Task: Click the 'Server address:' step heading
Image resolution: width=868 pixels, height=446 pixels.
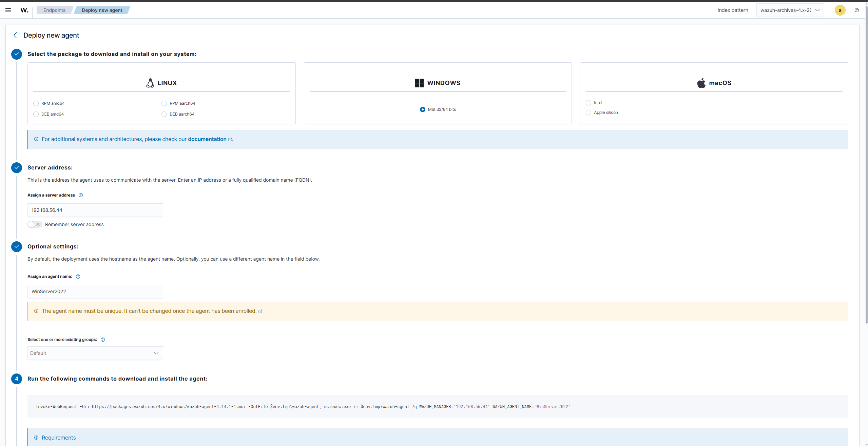Action: (x=50, y=167)
